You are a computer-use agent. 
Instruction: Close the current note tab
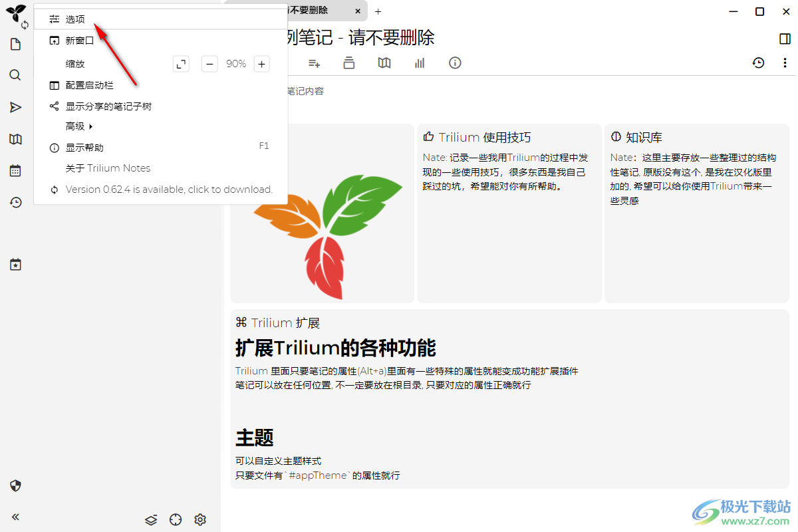click(358, 11)
